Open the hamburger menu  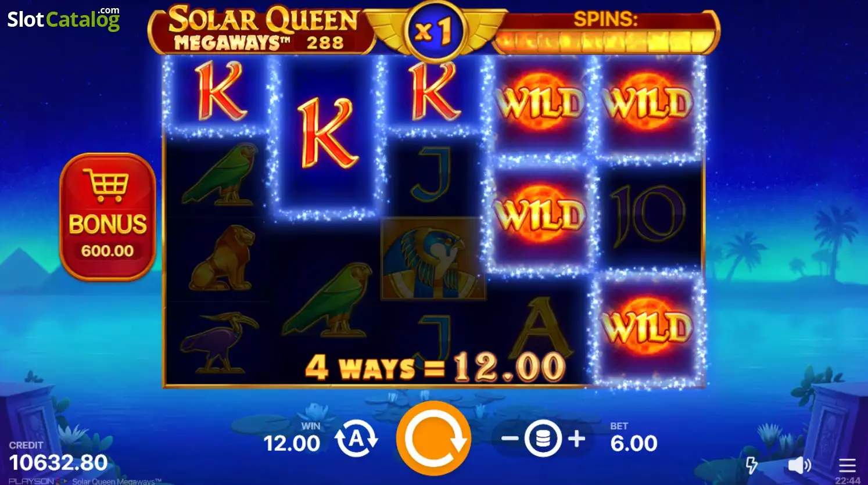click(x=847, y=465)
